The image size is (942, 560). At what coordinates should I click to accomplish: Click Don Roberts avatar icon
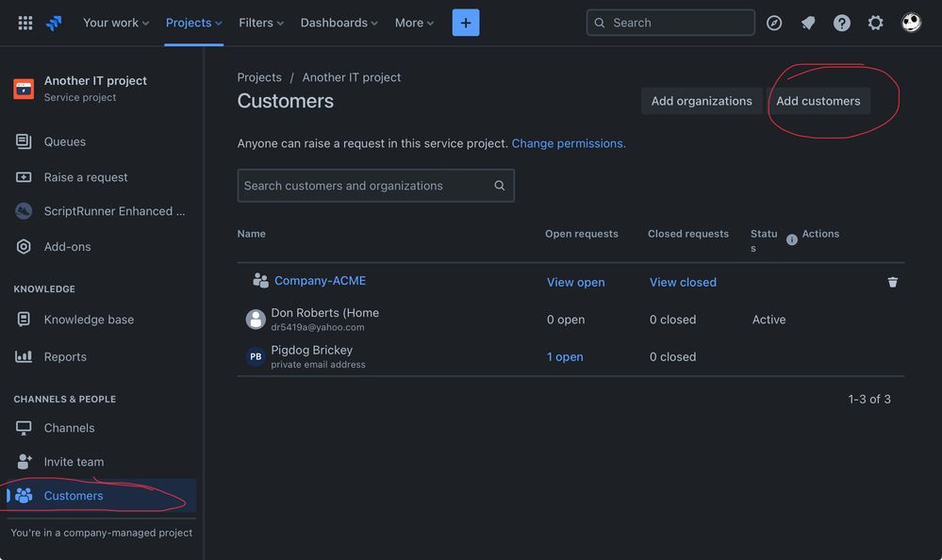point(256,319)
